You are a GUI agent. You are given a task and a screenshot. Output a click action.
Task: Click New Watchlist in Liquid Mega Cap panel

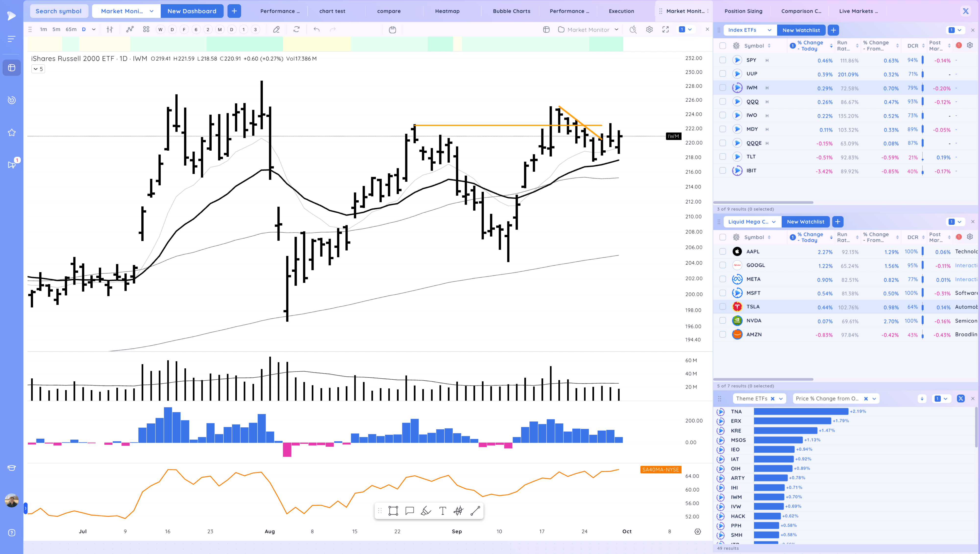point(805,221)
